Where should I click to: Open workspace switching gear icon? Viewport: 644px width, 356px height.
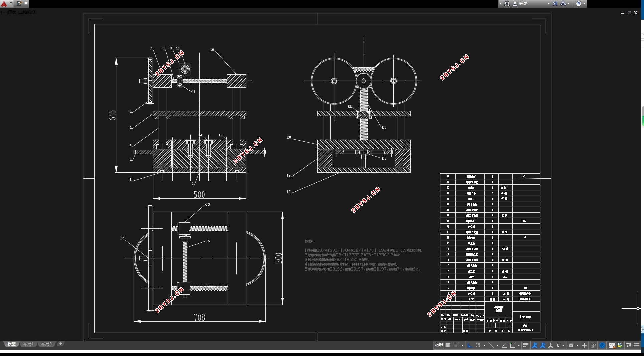(x=571, y=345)
